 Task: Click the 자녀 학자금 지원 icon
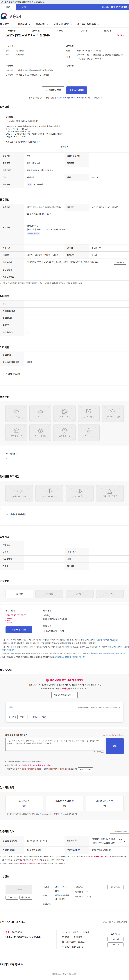113,413
